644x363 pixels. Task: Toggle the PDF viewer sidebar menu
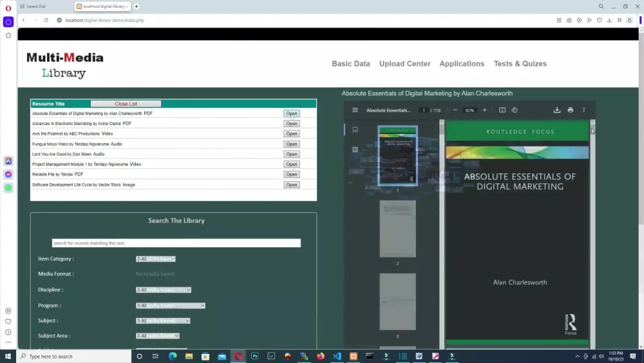(355, 110)
